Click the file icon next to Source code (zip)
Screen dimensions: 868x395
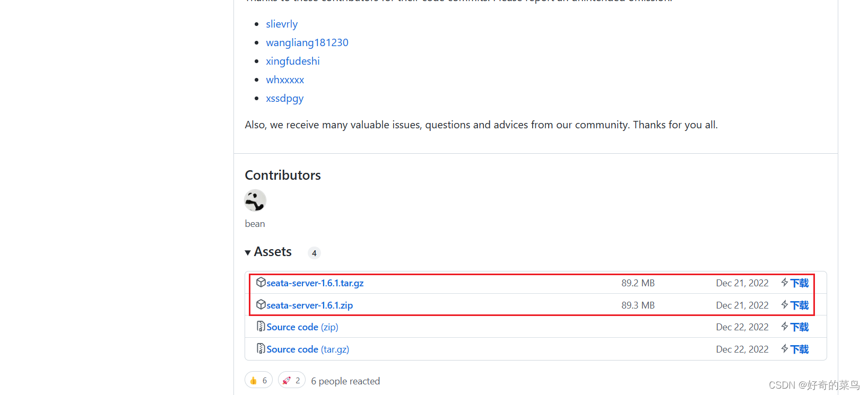click(261, 326)
